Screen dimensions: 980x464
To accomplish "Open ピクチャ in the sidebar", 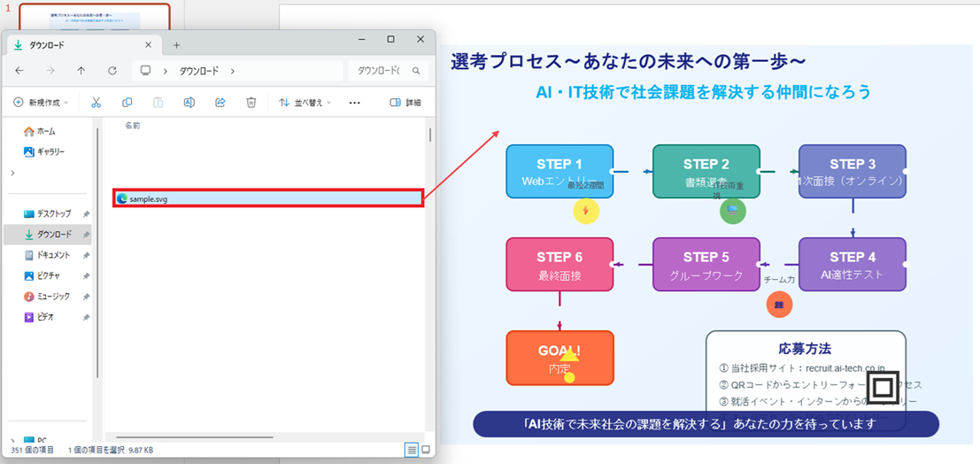I will [43, 275].
